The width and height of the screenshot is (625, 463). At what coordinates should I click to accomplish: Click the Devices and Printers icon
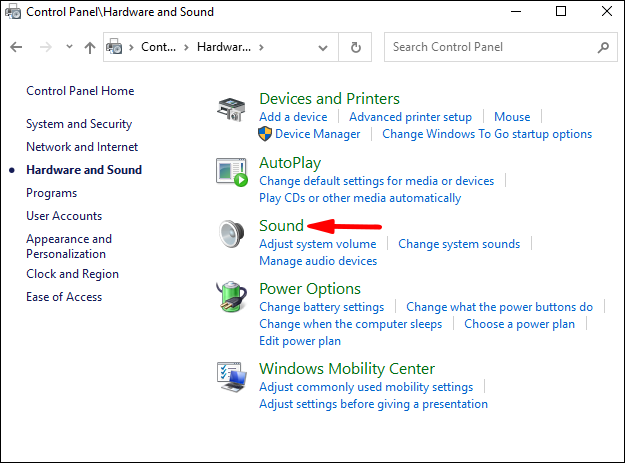pyautogui.click(x=232, y=110)
